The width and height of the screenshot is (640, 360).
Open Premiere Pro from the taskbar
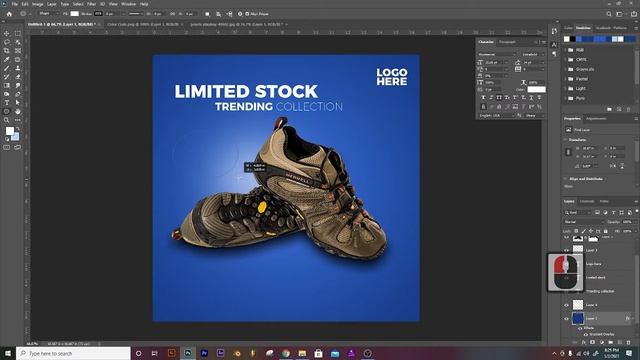click(204, 353)
